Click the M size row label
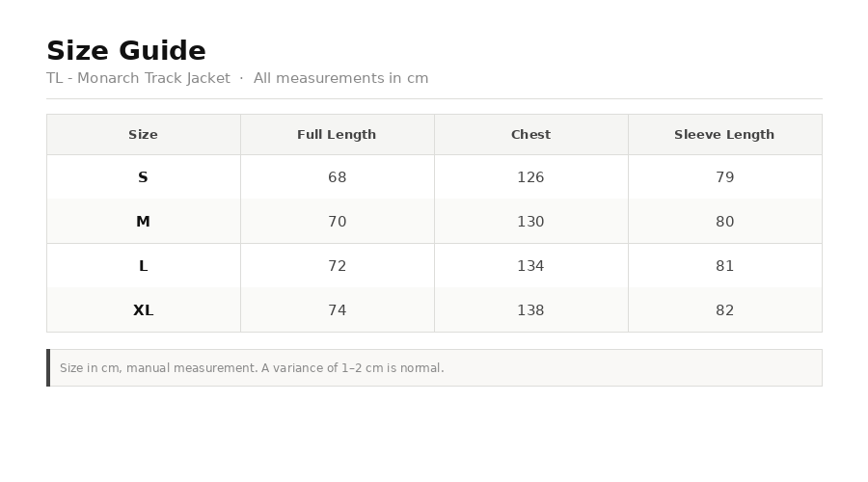868x482 pixels. pyautogui.click(x=144, y=222)
